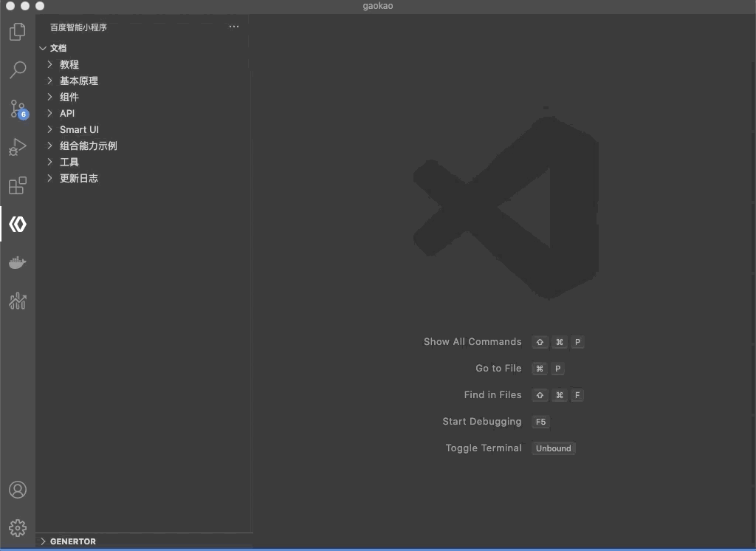756x551 pixels.
Task: Expand the Smart UI chevron
Action: [49, 129]
